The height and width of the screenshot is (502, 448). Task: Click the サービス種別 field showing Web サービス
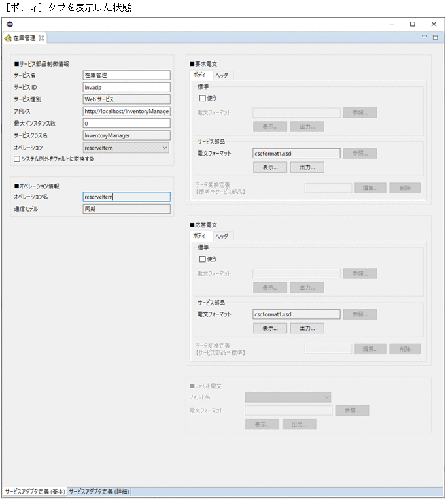coord(126,99)
